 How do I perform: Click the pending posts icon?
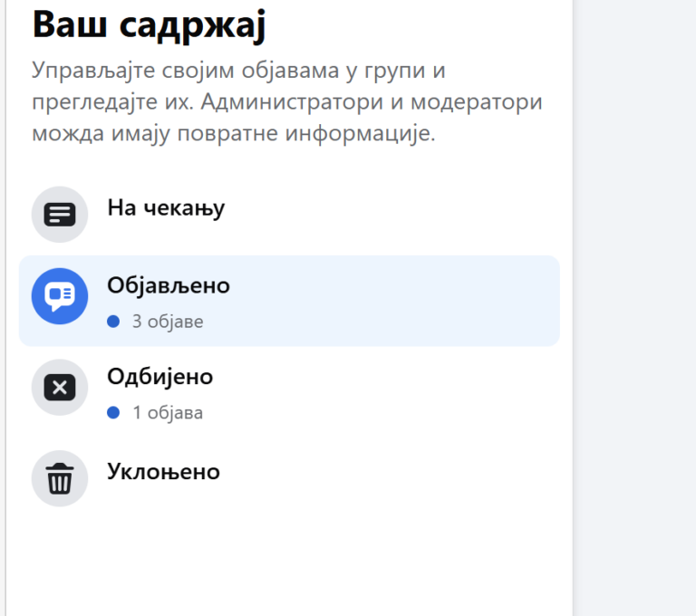click(x=60, y=215)
